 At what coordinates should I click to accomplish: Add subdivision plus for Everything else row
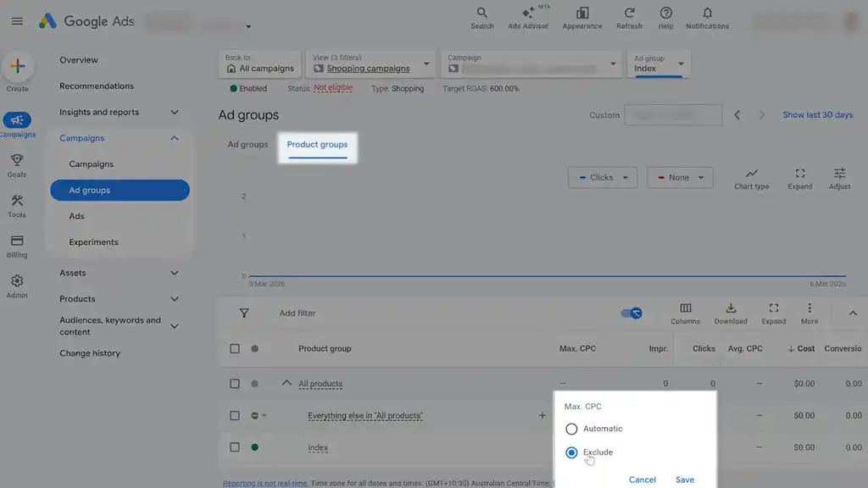[x=542, y=415]
